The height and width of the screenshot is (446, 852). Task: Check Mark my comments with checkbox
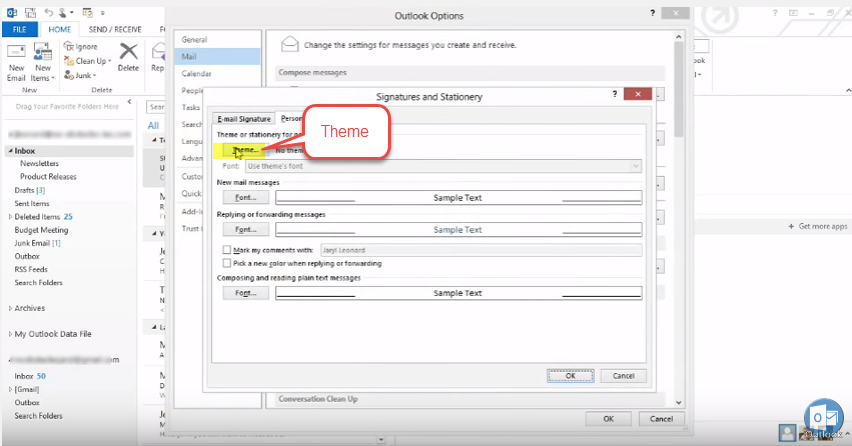227,250
